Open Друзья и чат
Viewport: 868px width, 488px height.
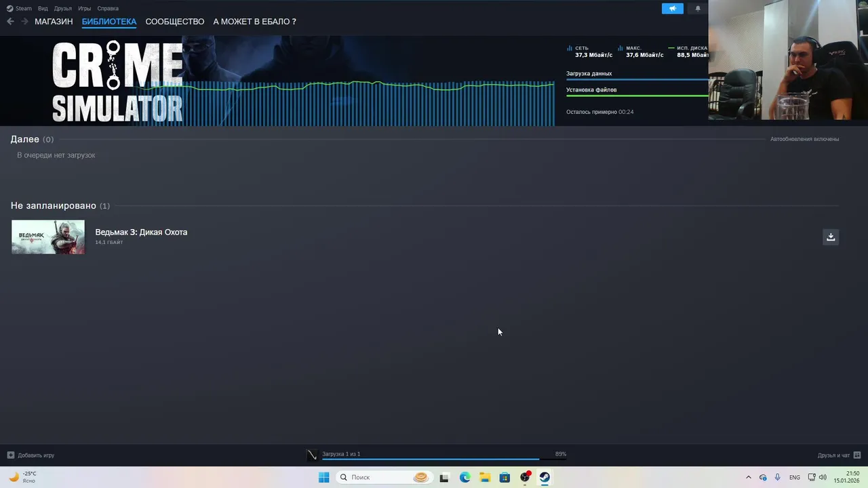[833, 455]
